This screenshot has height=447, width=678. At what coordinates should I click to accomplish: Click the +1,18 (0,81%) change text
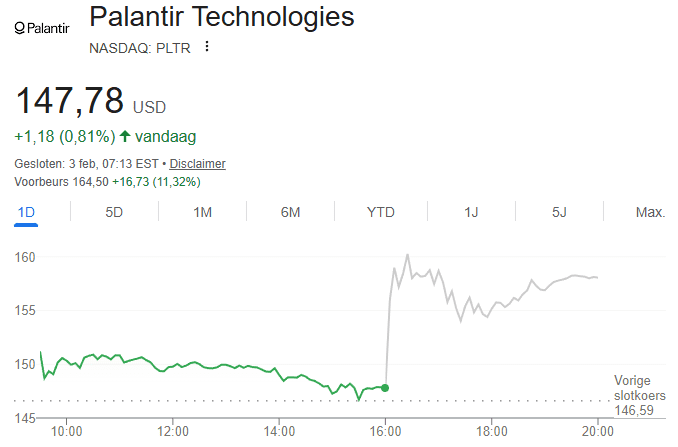point(64,135)
